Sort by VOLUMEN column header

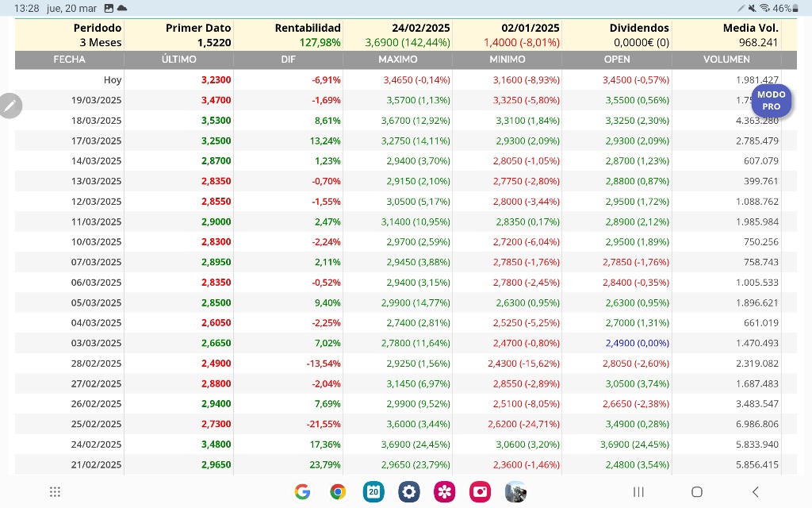click(726, 59)
